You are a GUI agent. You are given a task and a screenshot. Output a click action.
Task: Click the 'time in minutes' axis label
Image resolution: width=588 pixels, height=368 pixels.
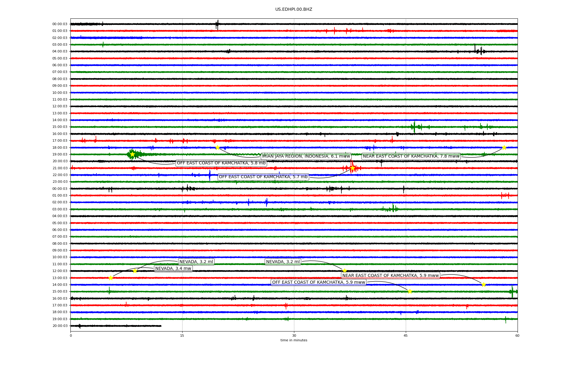click(x=294, y=340)
